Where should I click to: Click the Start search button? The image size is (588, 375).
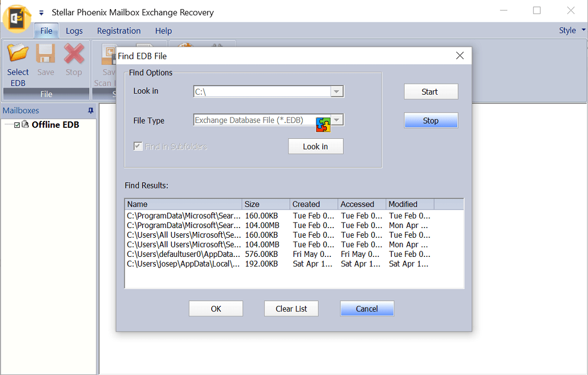[431, 91]
